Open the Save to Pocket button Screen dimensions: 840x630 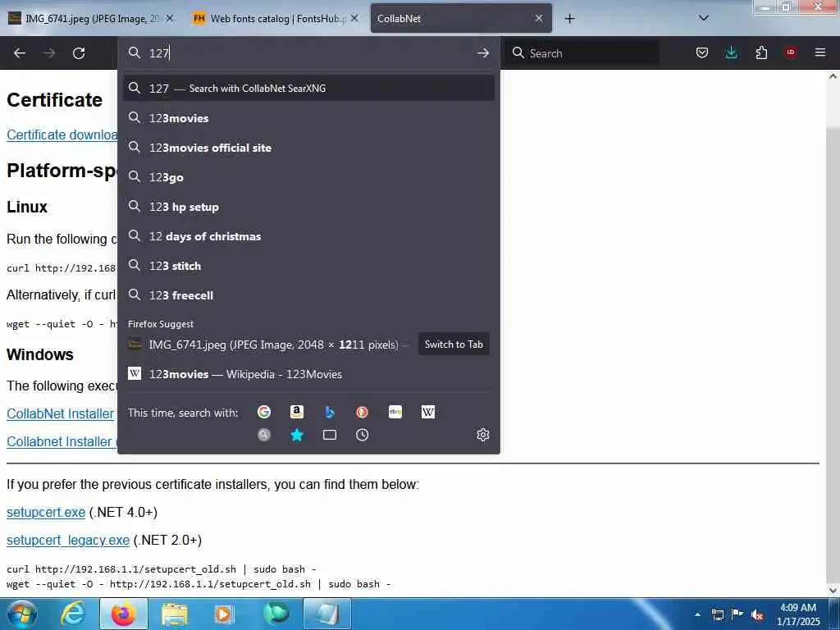click(x=702, y=52)
